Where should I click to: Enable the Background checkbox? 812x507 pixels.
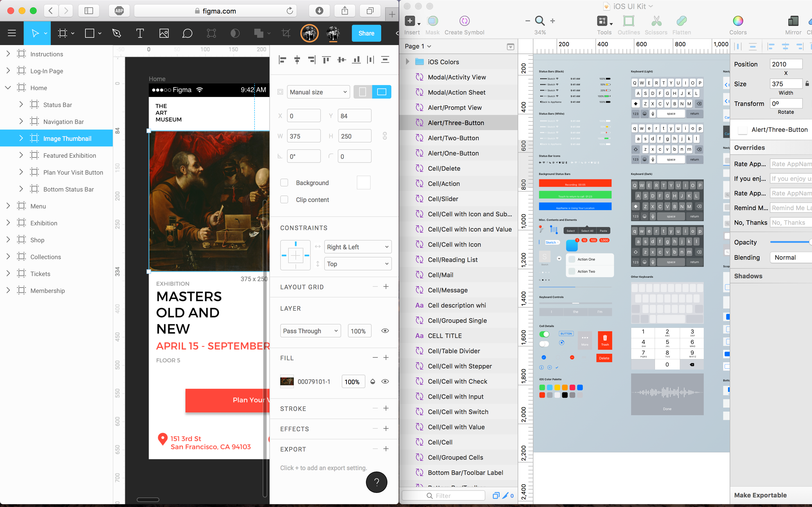coord(284,183)
